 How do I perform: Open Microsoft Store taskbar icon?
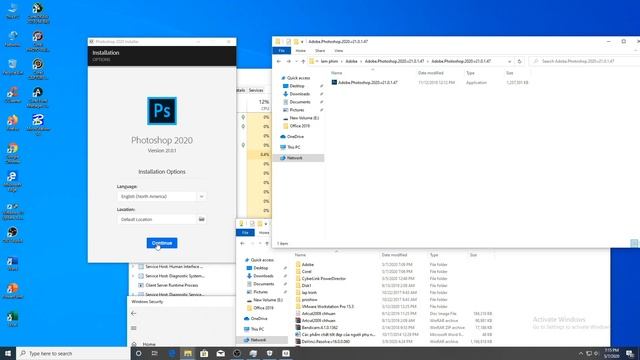pyautogui.click(x=204, y=353)
